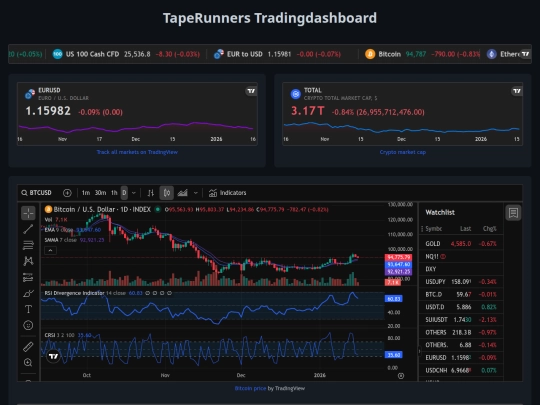Viewport: 540px width, 405px height.
Task: Select USDCNH in the watchlist
Action: pos(461,371)
